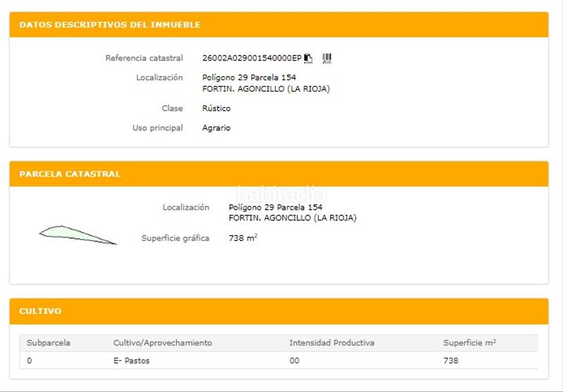Select cadastral reference 26002A029001540000EP text
Viewport: 563px width, 392px height.
click(x=251, y=58)
